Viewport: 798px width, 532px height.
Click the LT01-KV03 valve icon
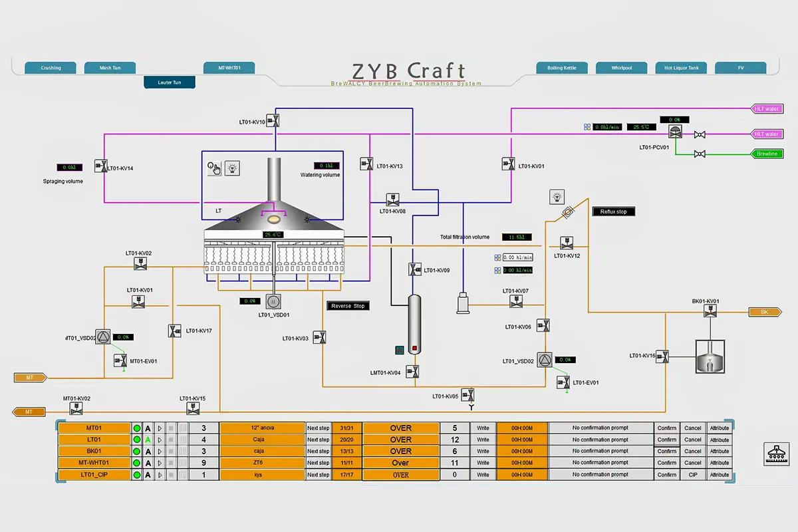pos(320,337)
